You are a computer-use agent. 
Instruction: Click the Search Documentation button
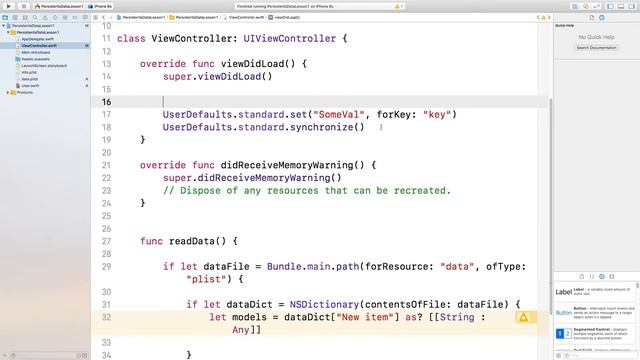596,48
